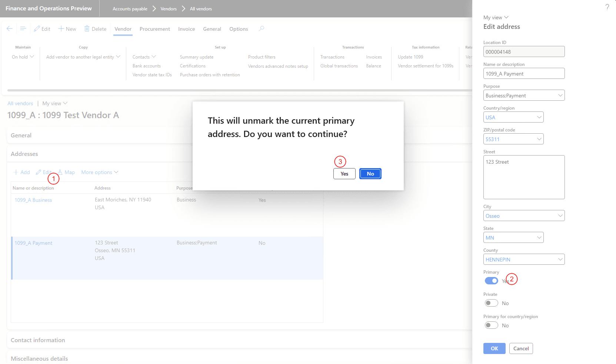Viewport: 616px width, 364px height.
Task: Open Global transactions
Action: (x=339, y=66)
